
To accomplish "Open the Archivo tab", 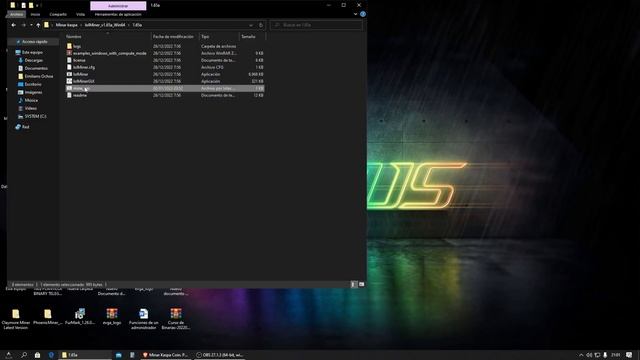I will tap(16, 14).
